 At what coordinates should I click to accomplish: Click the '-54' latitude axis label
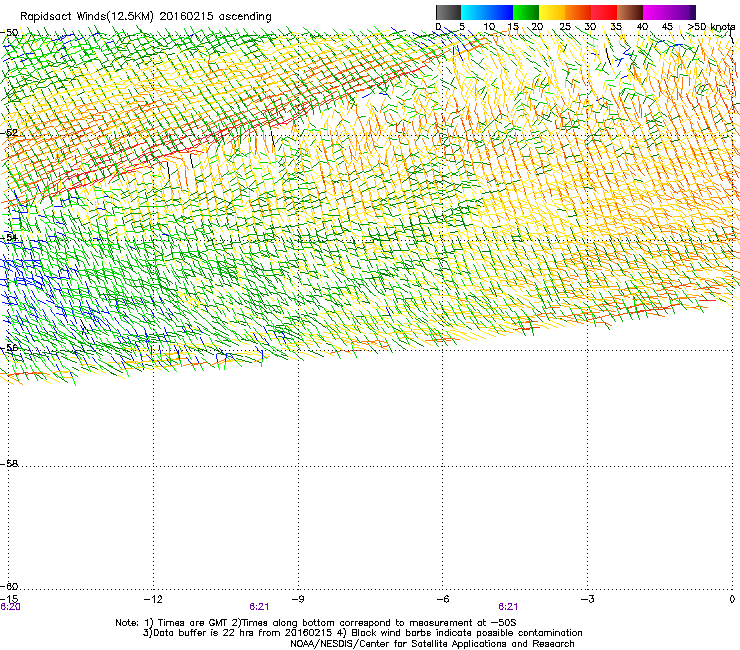pos(9,237)
